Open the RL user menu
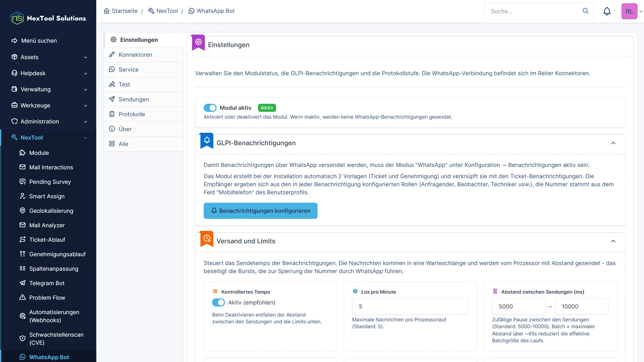Screen dimensions: 644x362 tap(632, 11)
